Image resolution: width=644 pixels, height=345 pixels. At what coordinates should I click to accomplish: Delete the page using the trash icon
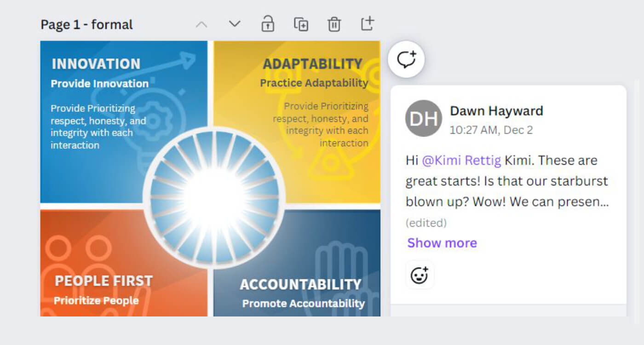point(334,24)
